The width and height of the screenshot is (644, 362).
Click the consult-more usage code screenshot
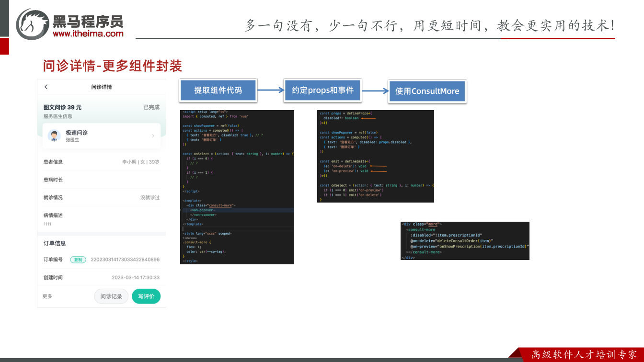(465, 241)
